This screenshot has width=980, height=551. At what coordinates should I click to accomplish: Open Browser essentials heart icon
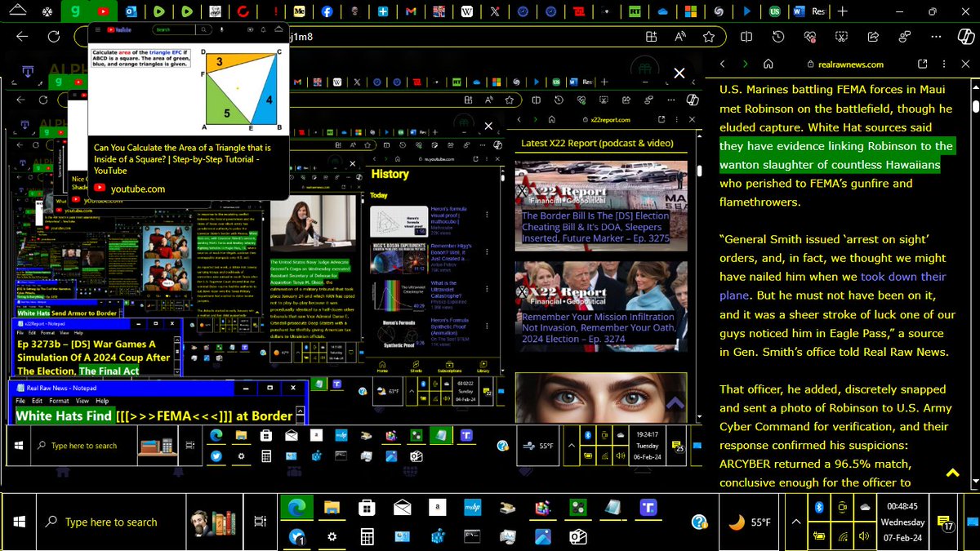tap(811, 37)
